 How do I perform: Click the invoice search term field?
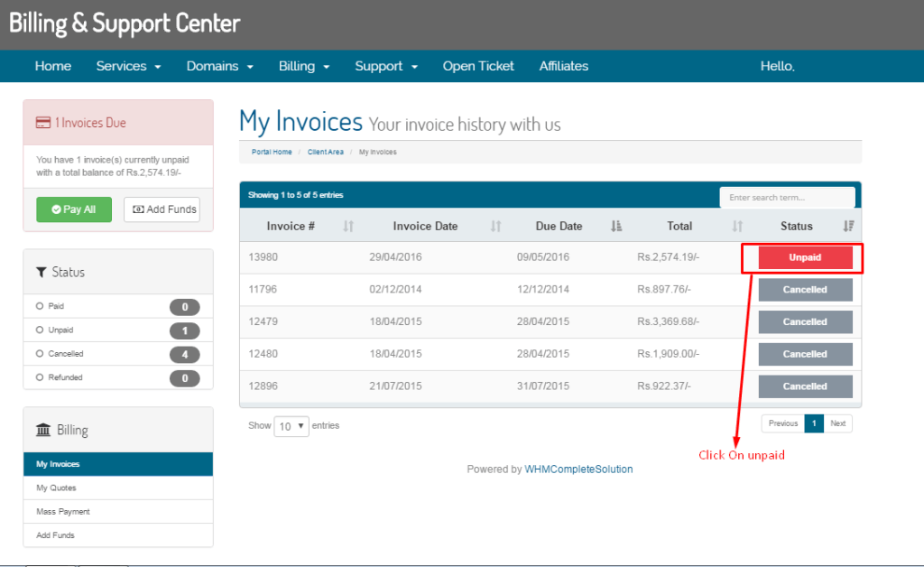tap(786, 198)
